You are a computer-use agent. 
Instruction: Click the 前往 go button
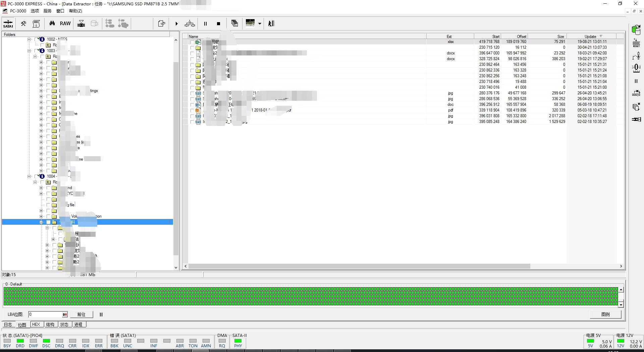(81, 314)
